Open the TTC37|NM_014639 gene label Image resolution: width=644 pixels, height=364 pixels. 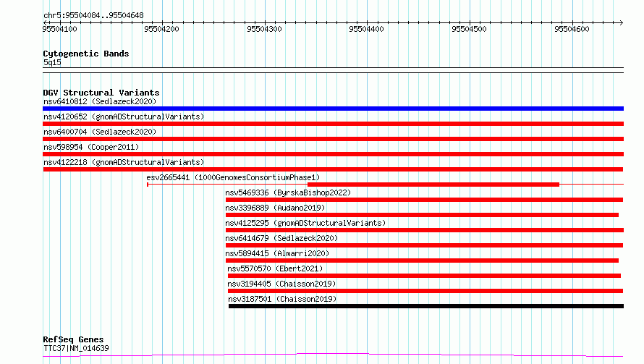pyautogui.click(x=76, y=348)
